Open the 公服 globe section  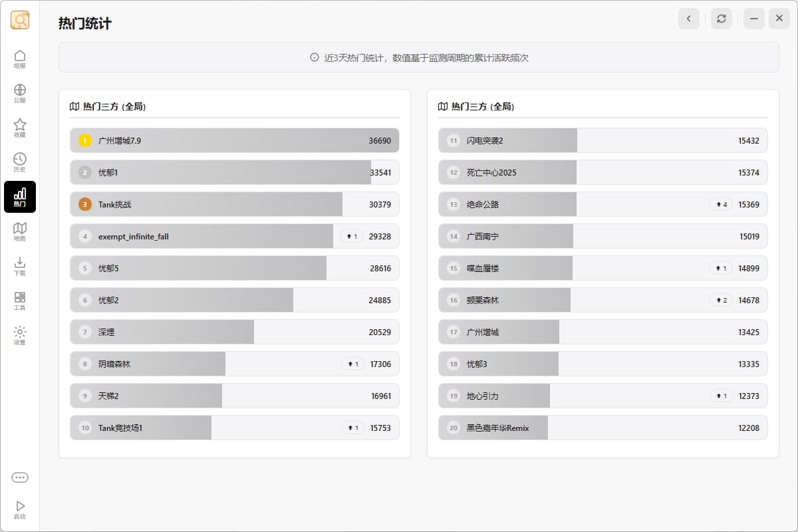pos(20,93)
